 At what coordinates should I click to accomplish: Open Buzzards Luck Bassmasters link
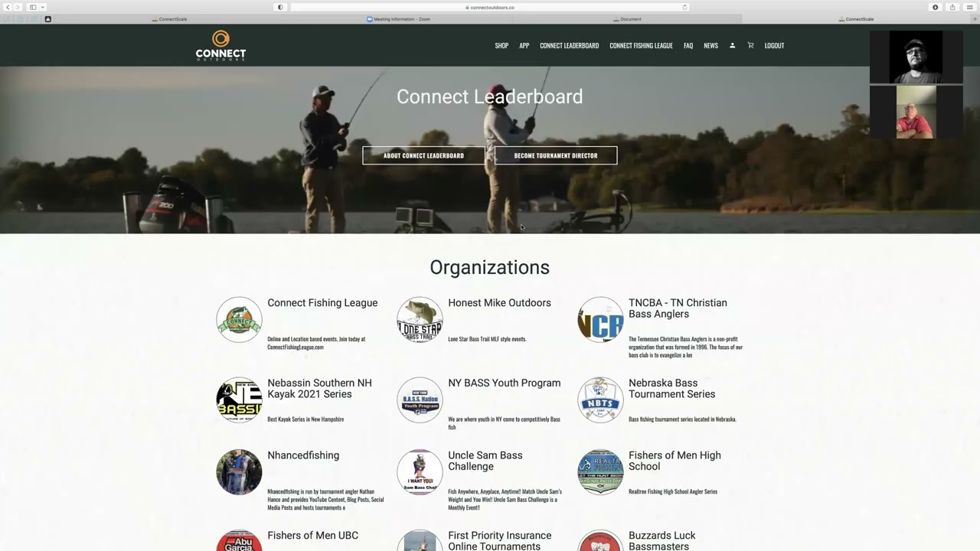point(662,540)
